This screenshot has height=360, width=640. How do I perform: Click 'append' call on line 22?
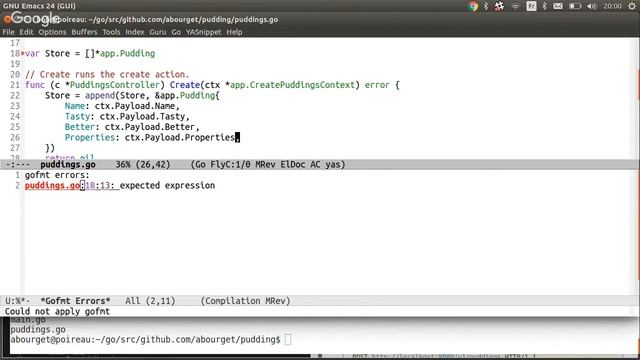[x=100, y=96]
